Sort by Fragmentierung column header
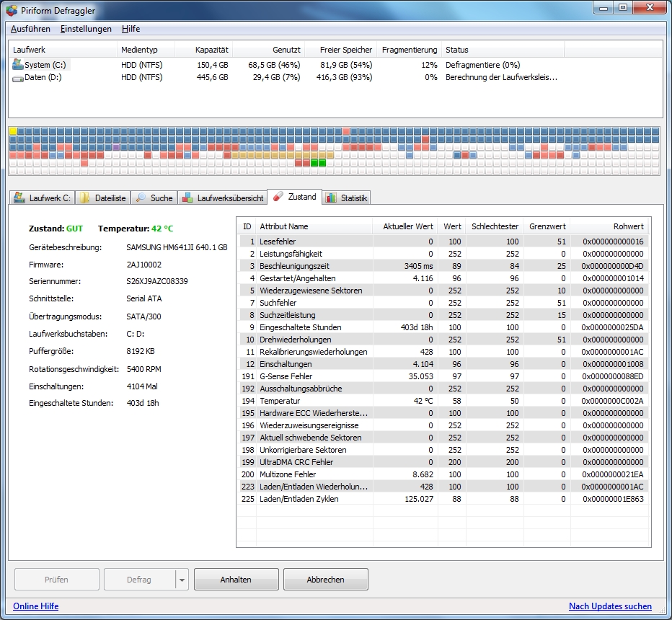672x620 pixels. pyautogui.click(x=410, y=50)
